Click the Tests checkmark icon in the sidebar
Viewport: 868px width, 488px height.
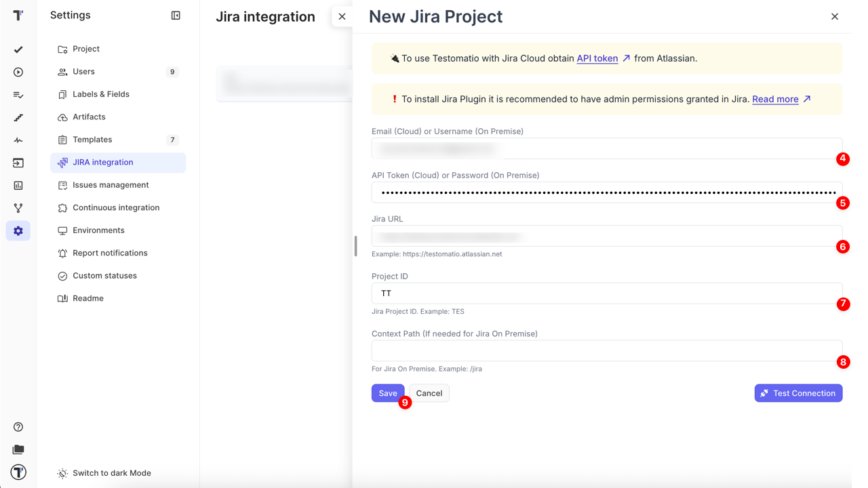tap(18, 49)
